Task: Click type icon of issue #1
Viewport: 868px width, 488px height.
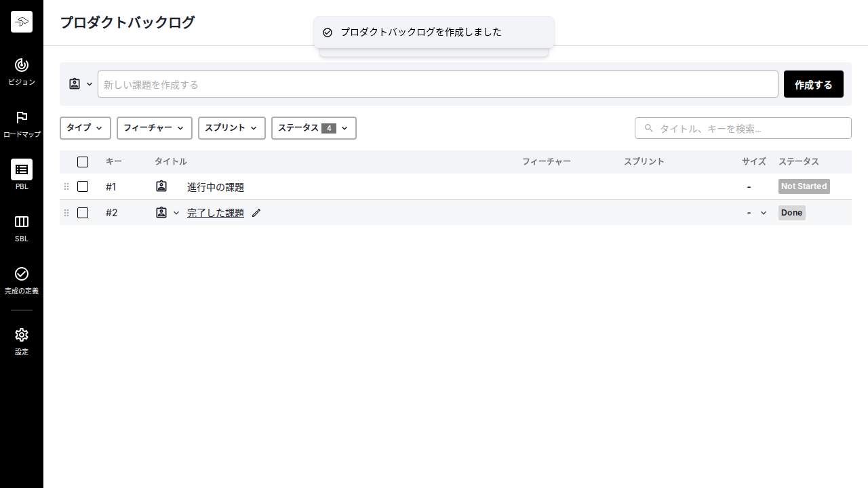Action: [x=161, y=186]
